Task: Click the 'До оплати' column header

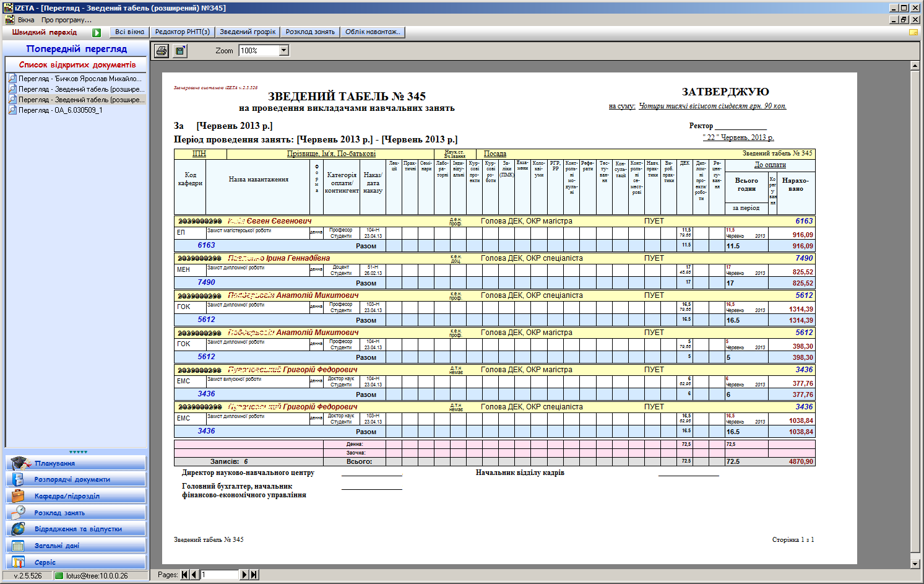Action: [x=770, y=165]
